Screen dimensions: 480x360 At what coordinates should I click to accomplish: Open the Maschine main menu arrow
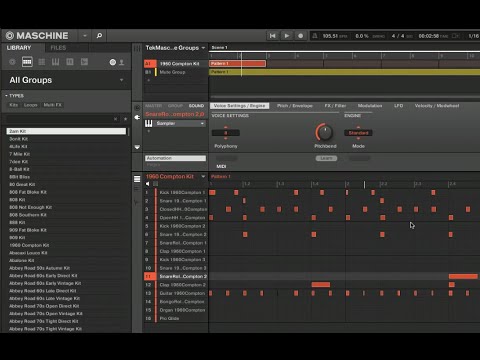(x=85, y=36)
